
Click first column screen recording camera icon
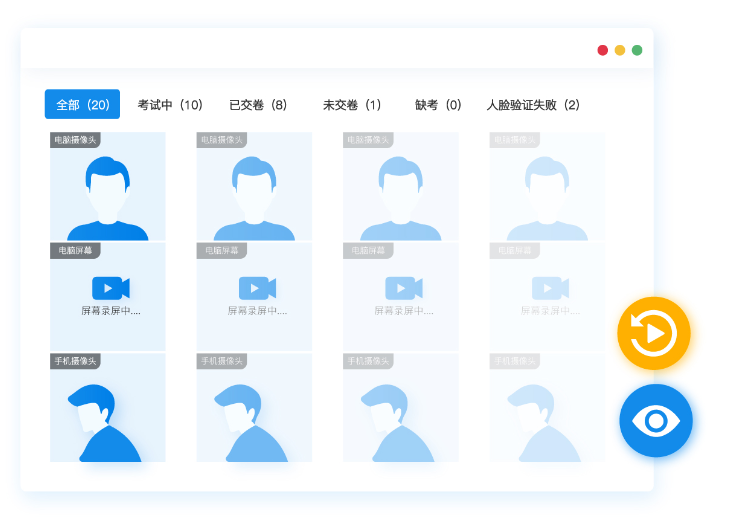pyautogui.click(x=111, y=288)
